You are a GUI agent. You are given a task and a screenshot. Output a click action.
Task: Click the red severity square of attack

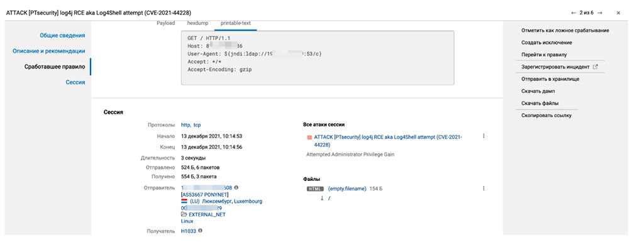(309, 138)
